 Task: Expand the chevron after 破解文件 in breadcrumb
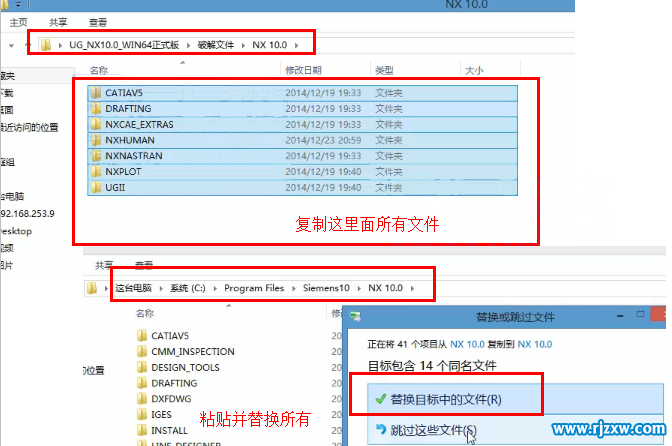coord(243,45)
